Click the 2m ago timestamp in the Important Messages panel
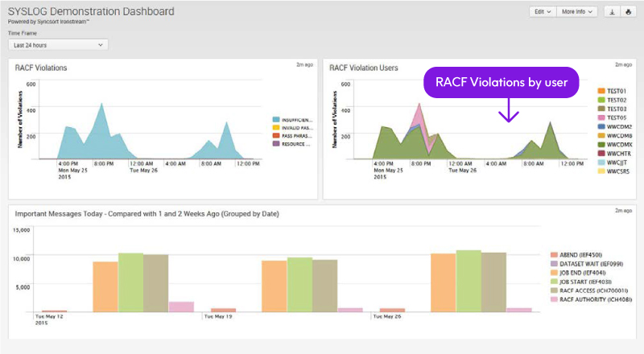 click(x=623, y=210)
